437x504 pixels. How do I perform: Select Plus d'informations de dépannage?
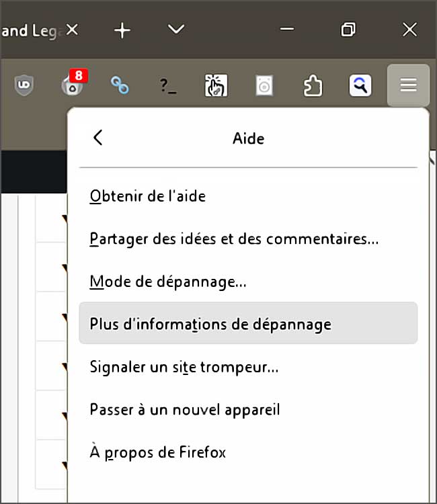(x=248, y=323)
